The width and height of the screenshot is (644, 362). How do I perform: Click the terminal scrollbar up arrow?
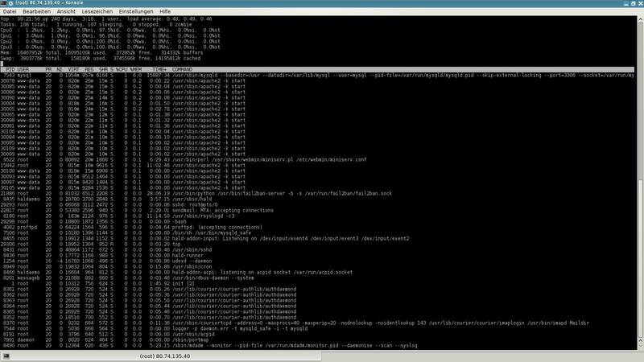640,19
